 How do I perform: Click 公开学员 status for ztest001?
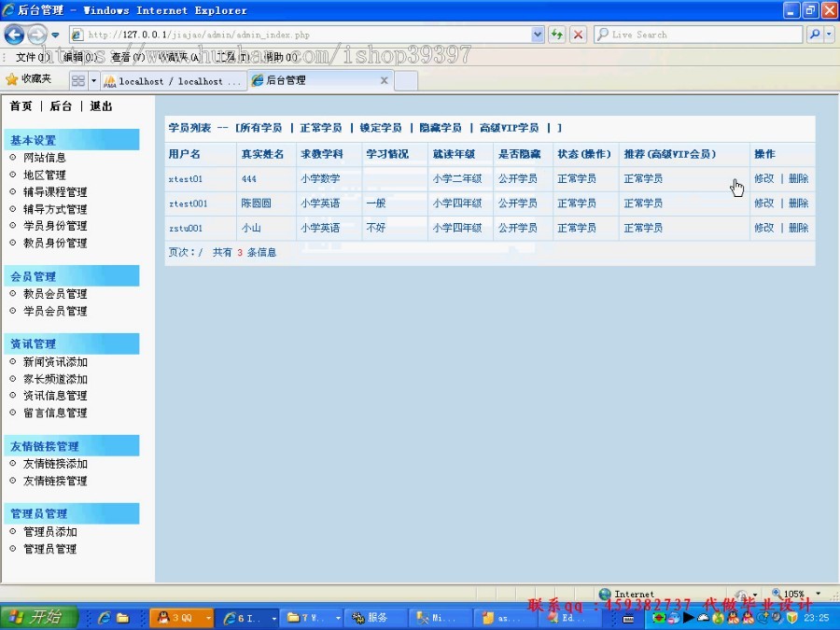coord(517,203)
